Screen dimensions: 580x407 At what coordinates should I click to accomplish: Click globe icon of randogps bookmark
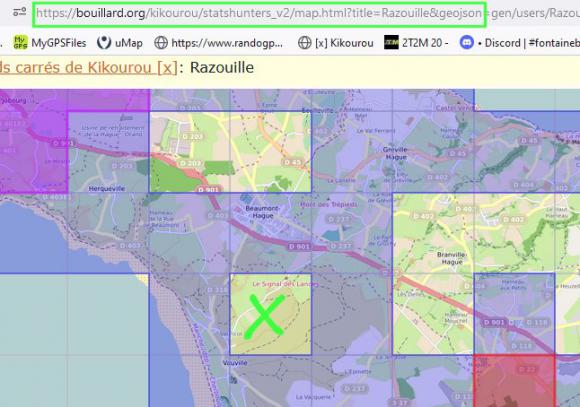[x=161, y=43]
